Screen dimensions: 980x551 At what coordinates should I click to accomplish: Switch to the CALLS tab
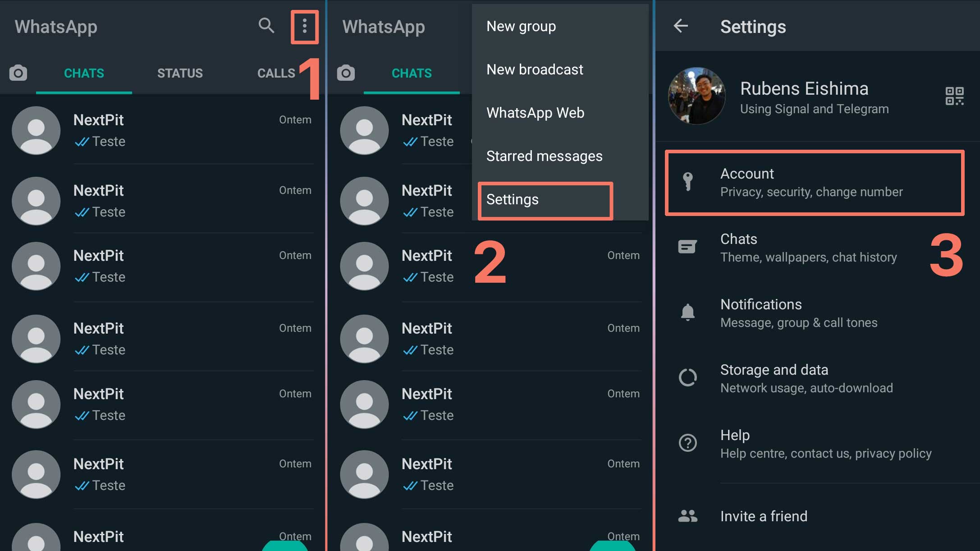point(276,73)
